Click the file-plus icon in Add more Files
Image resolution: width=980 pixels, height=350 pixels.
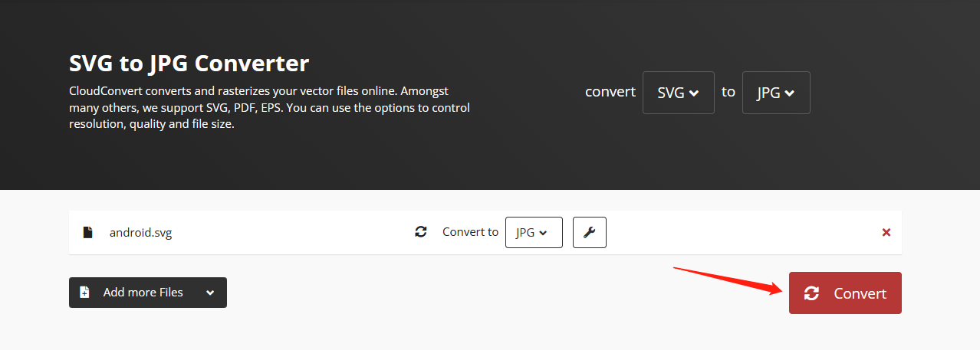pyautogui.click(x=86, y=293)
